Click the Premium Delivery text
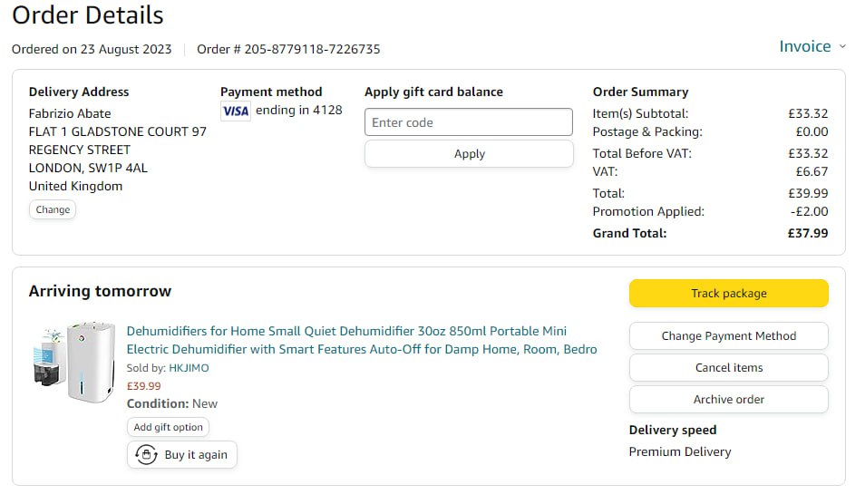The height and width of the screenshot is (504, 865). tap(679, 451)
